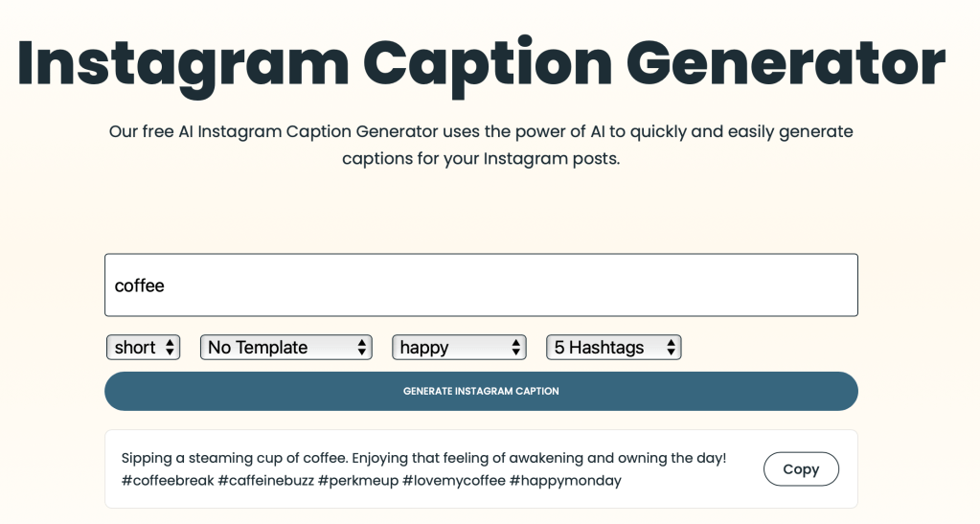Expand the "5 Hashtags" dropdown
Viewport: 980px width, 524px height.
pos(613,348)
